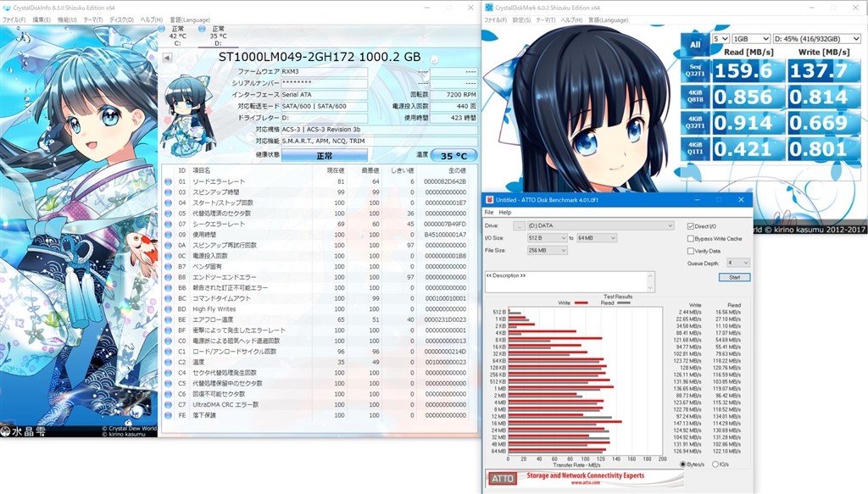Open the ATTO Drive dropdown (D:) DATA
Screen dimensions: 868x494
pyautogui.click(x=601, y=225)
